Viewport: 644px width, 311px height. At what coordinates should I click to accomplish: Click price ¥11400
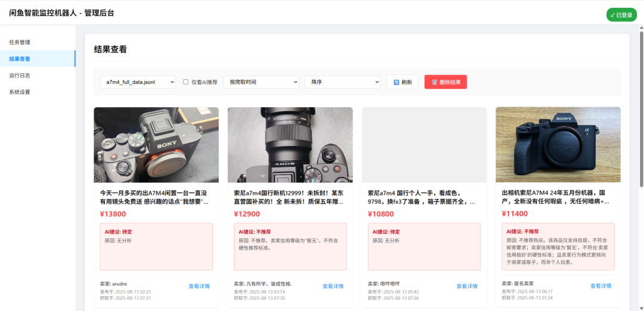tap(515, 213)
